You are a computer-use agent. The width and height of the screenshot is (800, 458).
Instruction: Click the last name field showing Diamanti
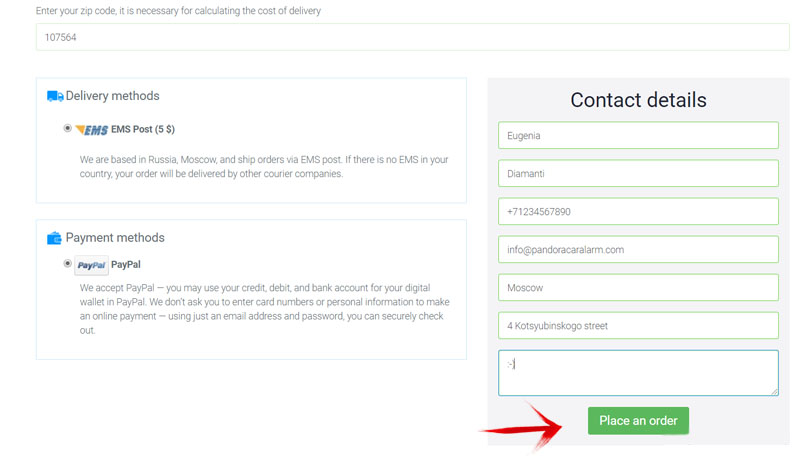[638, 173]
